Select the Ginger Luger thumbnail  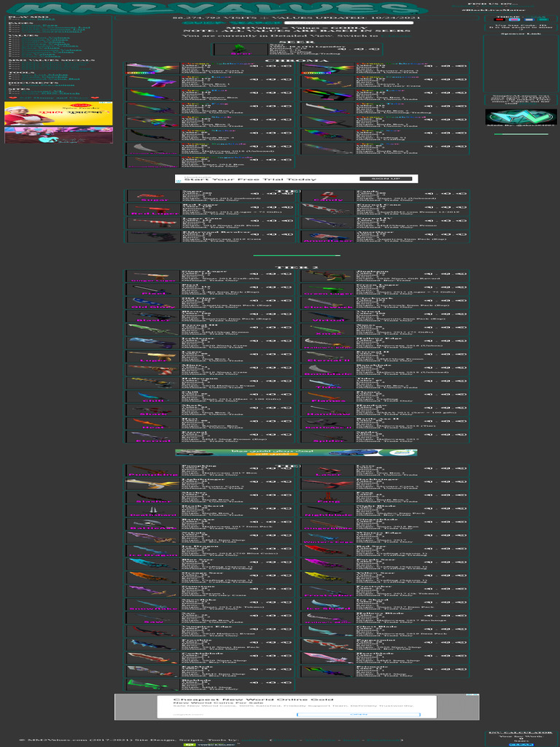coord(153,276)
